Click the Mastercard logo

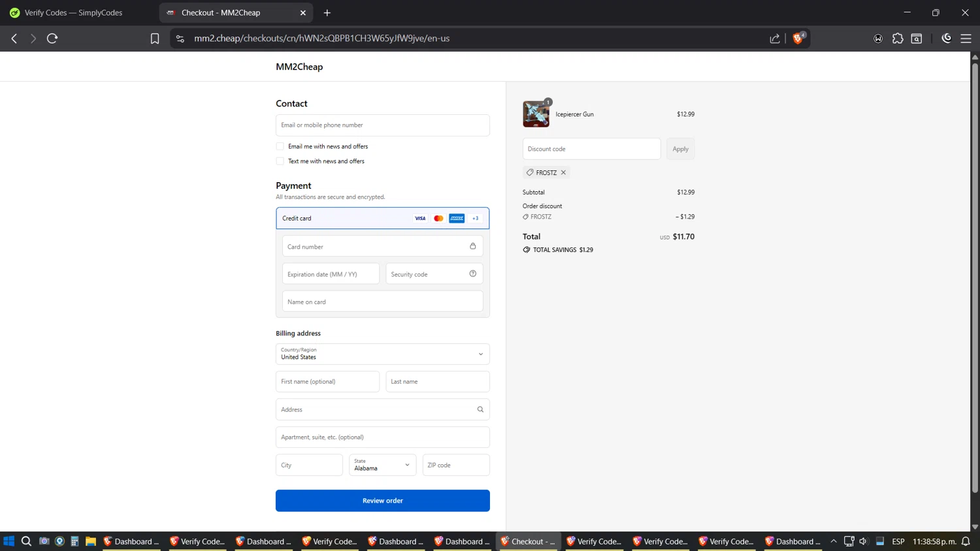438,218
